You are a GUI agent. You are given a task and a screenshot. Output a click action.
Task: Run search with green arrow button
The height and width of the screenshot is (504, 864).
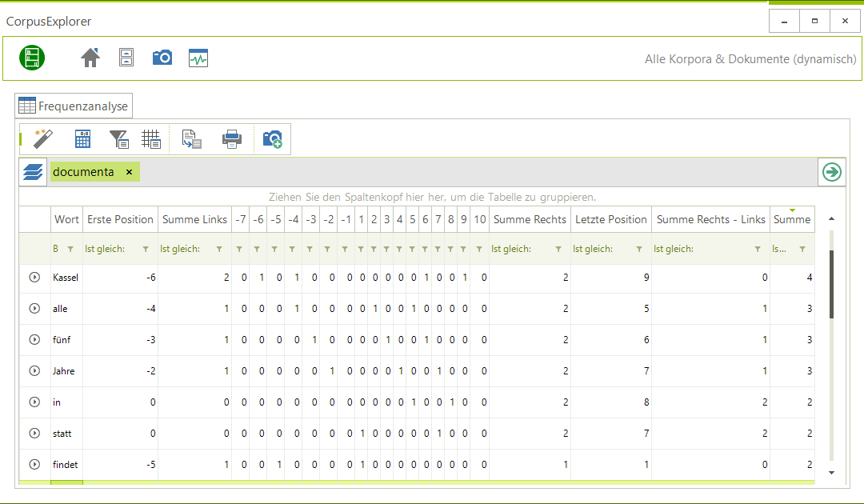click(832, 172)
